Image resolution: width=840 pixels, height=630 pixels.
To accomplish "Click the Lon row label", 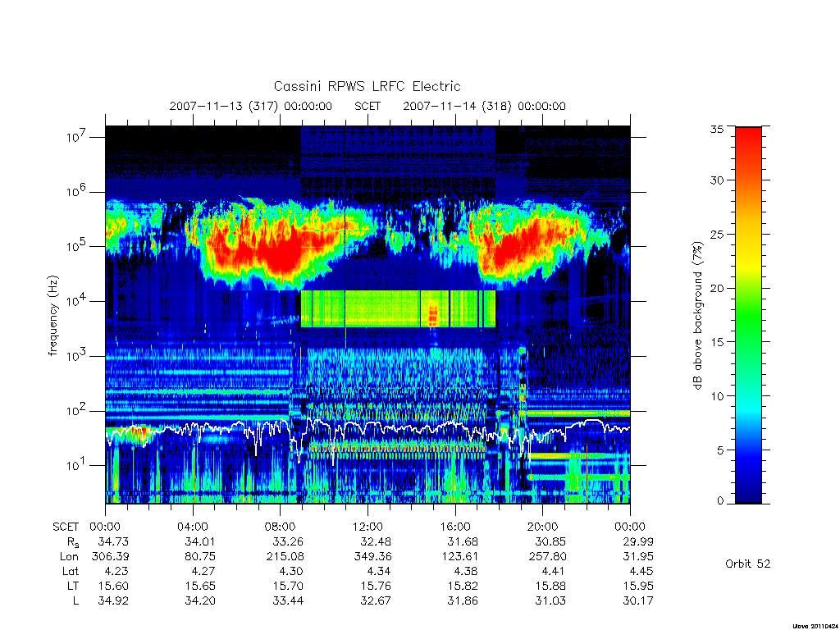I will coord(69,556).
